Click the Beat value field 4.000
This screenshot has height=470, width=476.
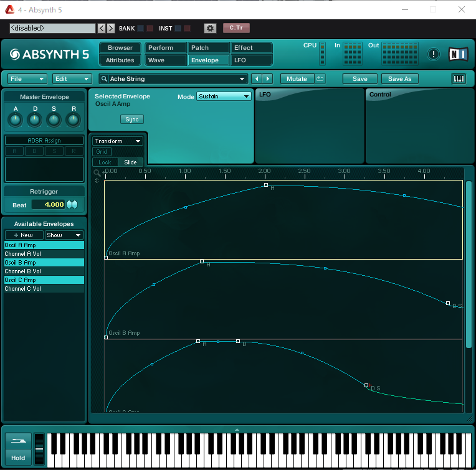[49, 205]
